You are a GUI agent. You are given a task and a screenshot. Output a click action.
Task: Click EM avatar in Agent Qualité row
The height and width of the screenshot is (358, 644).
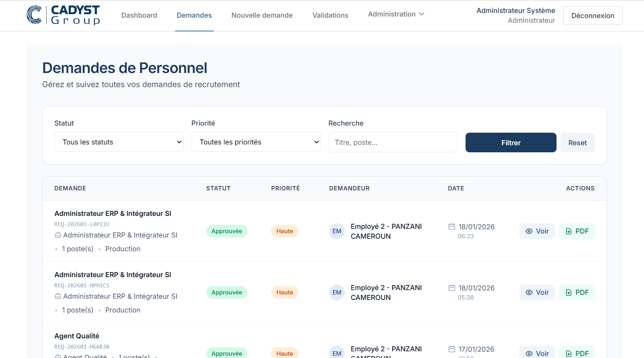337,353
